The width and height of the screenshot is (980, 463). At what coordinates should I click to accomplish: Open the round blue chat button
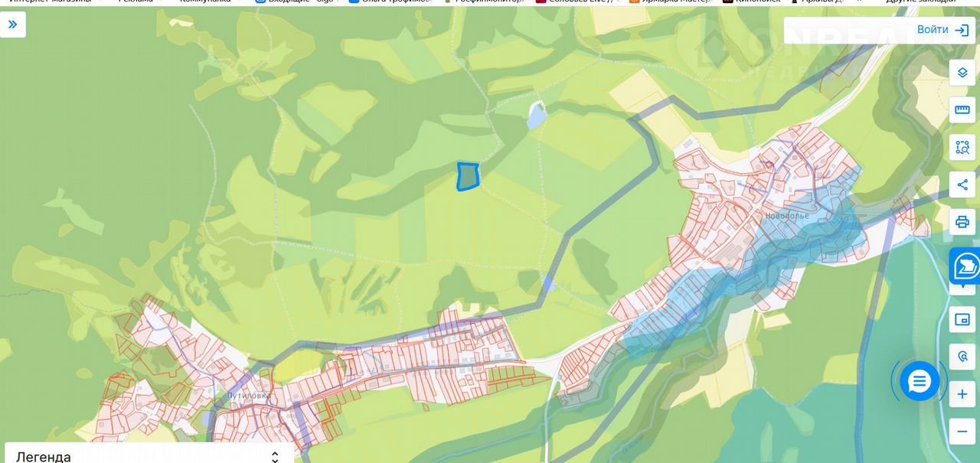click(919, 381)
